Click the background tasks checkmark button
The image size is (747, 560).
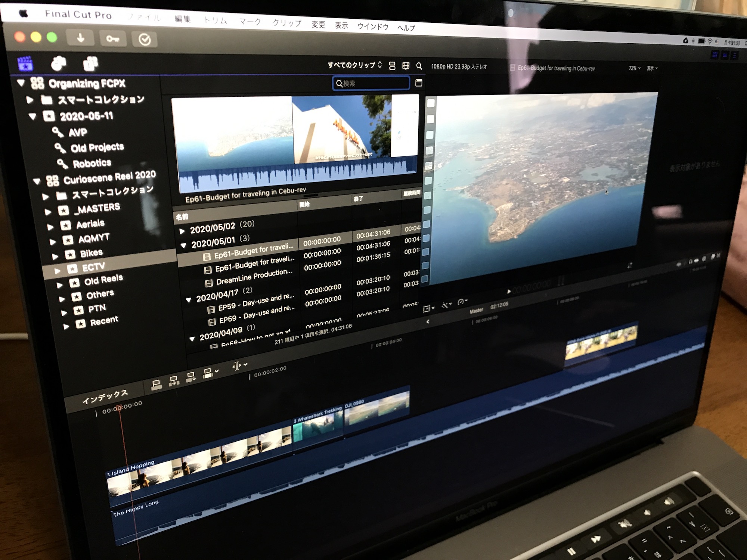(145, 40)
